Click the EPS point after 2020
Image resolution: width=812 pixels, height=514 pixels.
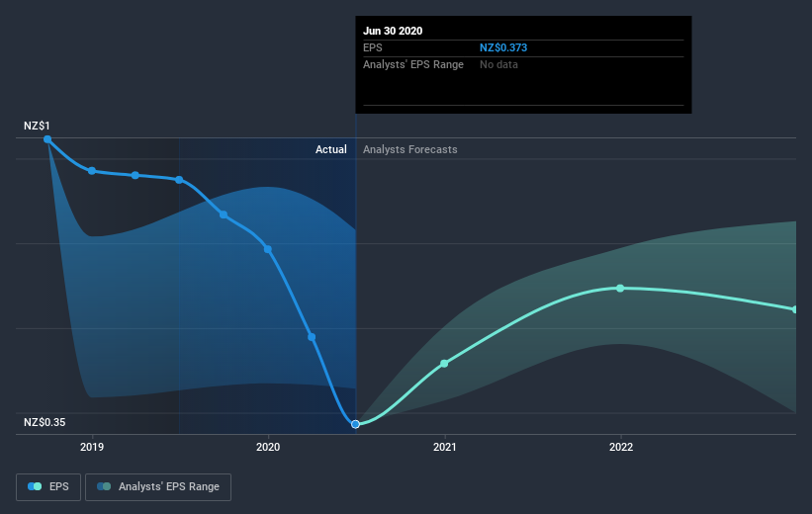312,337
